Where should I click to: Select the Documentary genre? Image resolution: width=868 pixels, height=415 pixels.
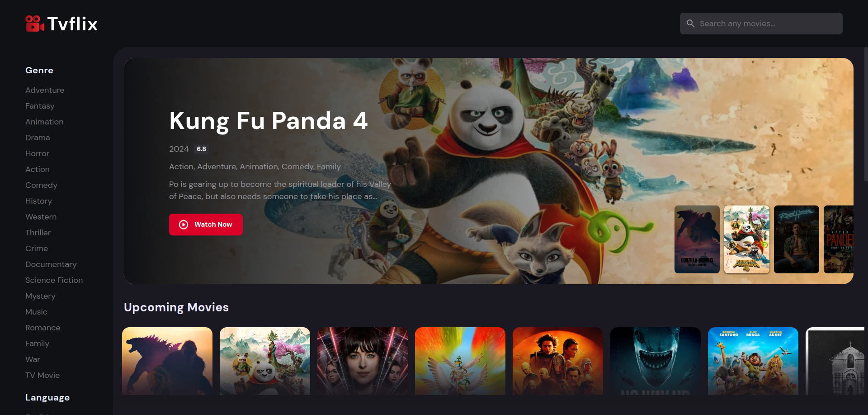coord(51,264)
